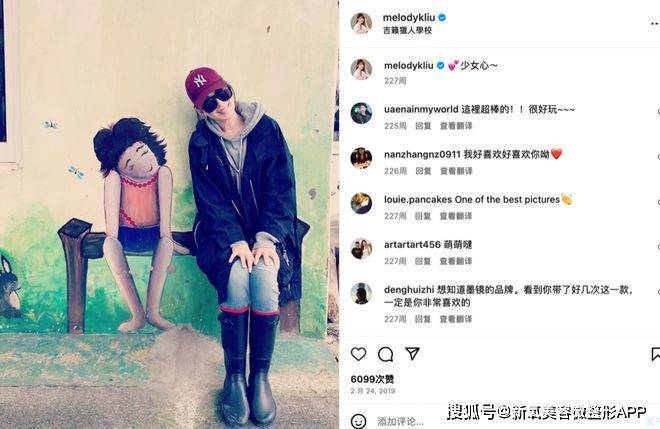Viewport: 660px width, 429px height.
Task: Click the denghuizhi commenter avatar
Action: (361, 293)
